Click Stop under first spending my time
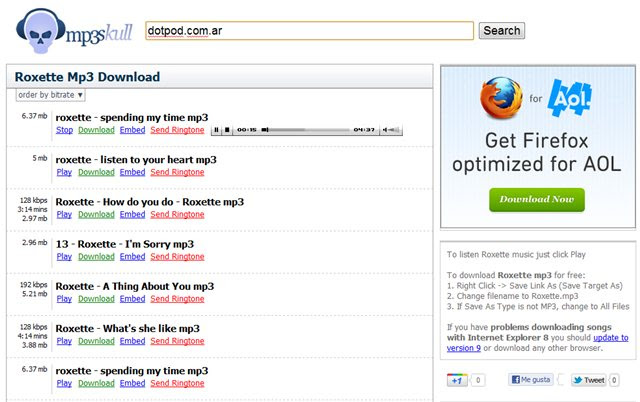Image resolution: width=640 pixels, height=402 pixels. [64, 130]
